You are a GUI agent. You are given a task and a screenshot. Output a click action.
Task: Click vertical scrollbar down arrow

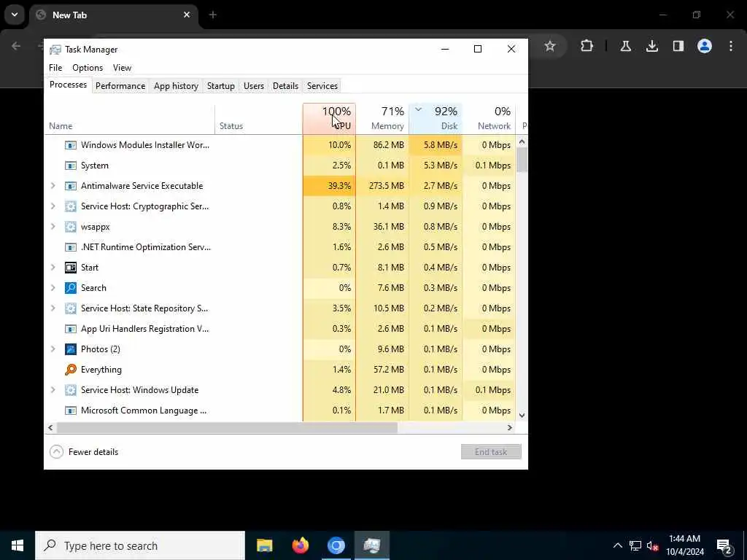[522, 415]
